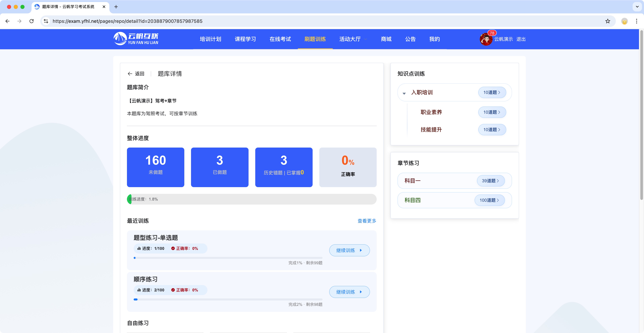Click the back arrow beside 返回

click(x=130, y=74)
